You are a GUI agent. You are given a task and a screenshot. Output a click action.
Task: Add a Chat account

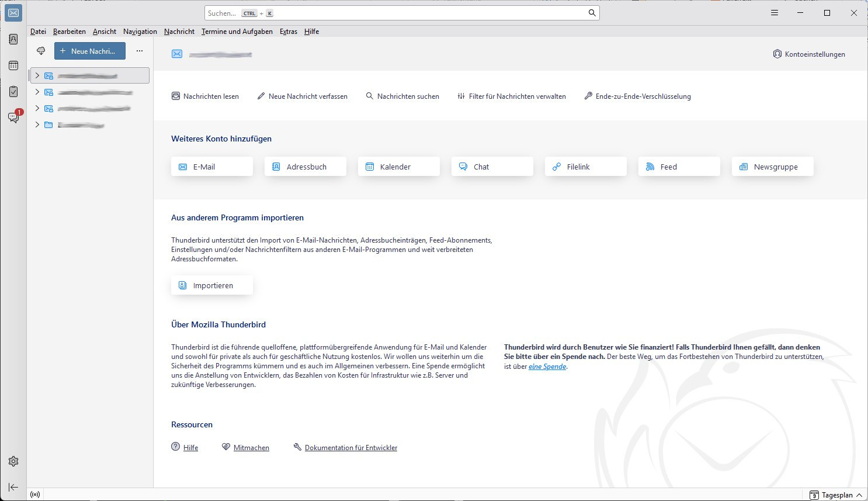[x=492, y=167]
